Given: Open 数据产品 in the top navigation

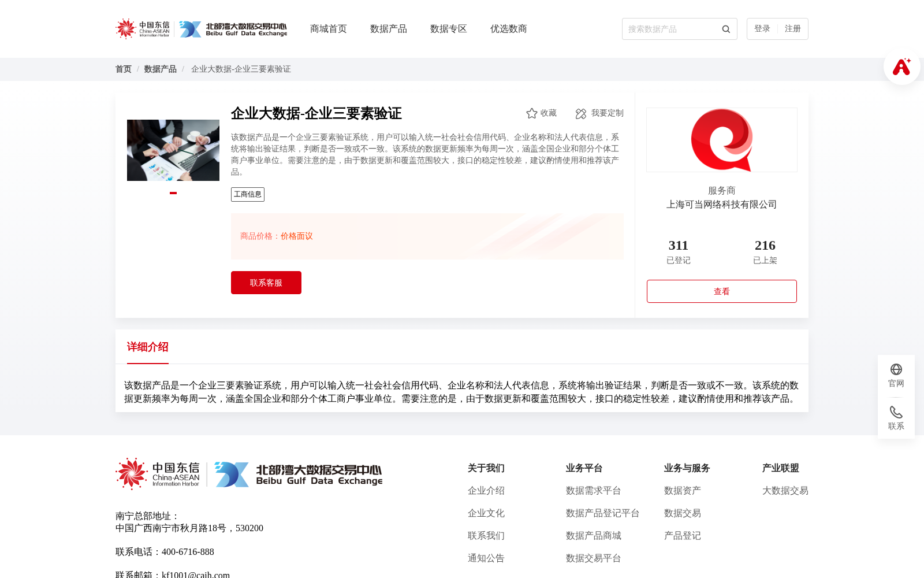Looking at the screenshot, I should pos(389,29).
